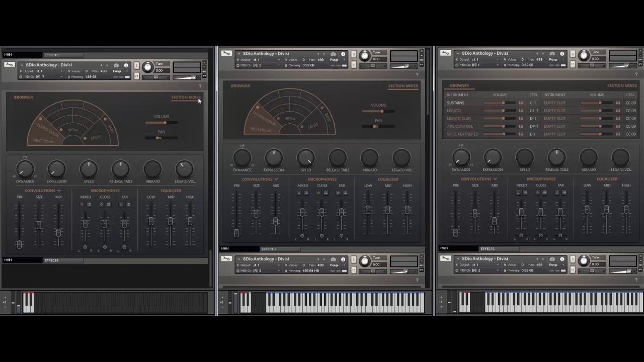Open Purge dropdown of middle window's upper instrument
The image size is (644, 362).
click(x=337, y=60)
